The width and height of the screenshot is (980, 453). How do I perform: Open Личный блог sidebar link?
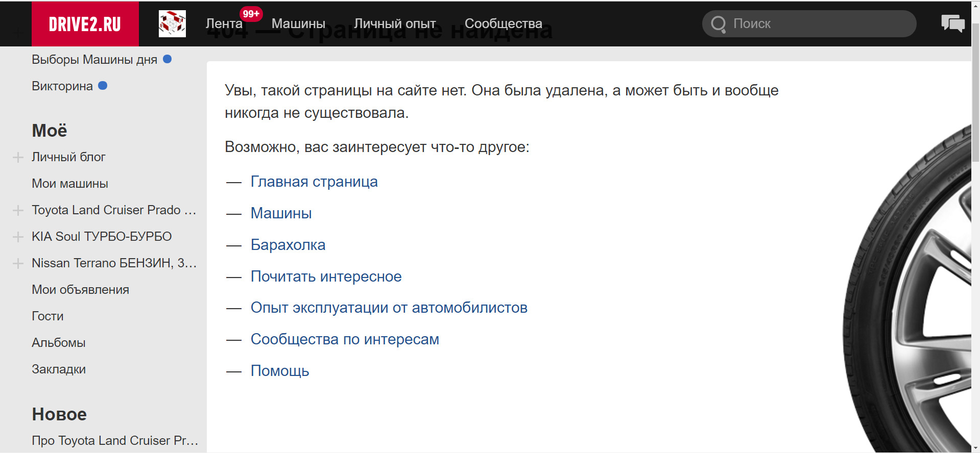(68, 157)
